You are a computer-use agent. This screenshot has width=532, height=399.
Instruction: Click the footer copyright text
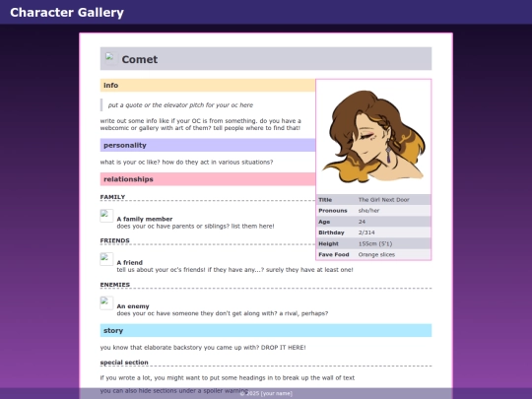[x=266, y=393]
